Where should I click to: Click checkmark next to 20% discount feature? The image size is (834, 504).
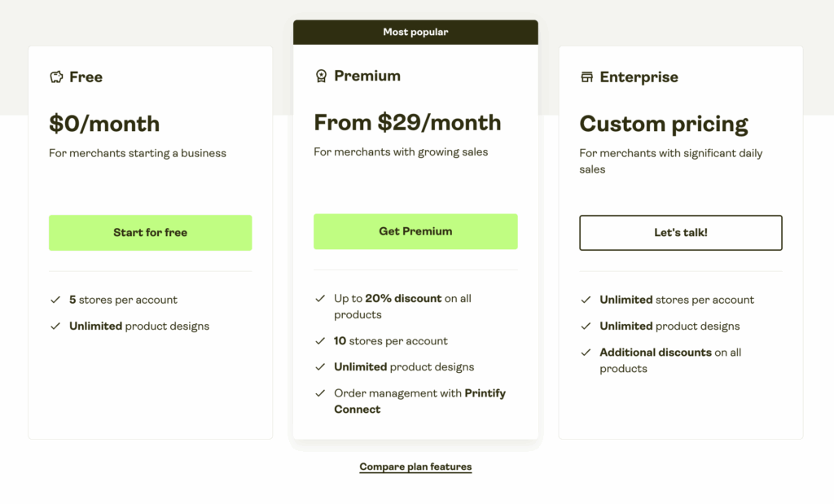coord(320,299)
